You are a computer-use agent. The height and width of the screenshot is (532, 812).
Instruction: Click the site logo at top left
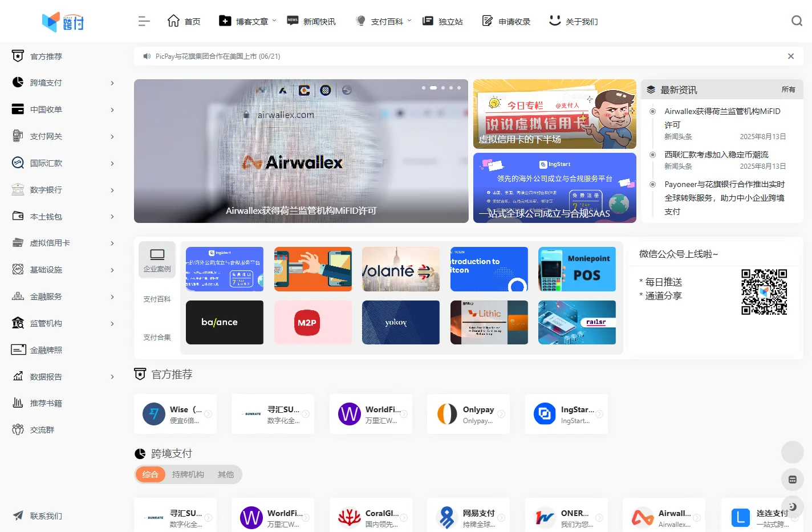63,22
